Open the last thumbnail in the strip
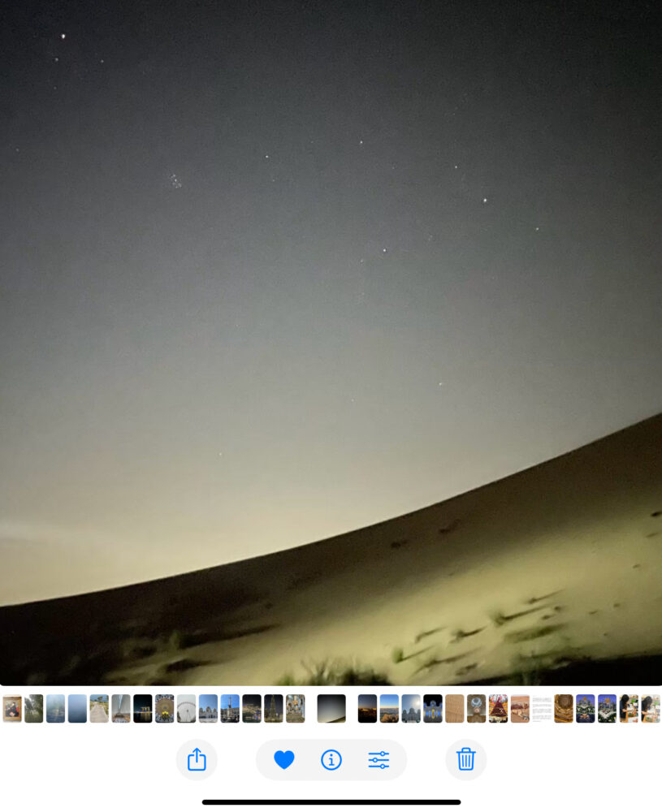 point(651,708)
